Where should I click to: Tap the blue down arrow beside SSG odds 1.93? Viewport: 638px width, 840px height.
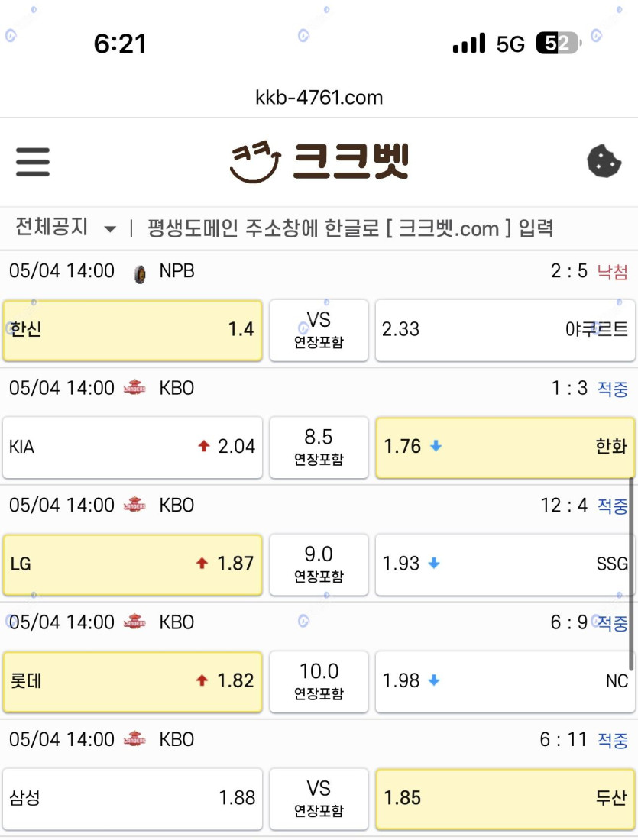point(434,563)
